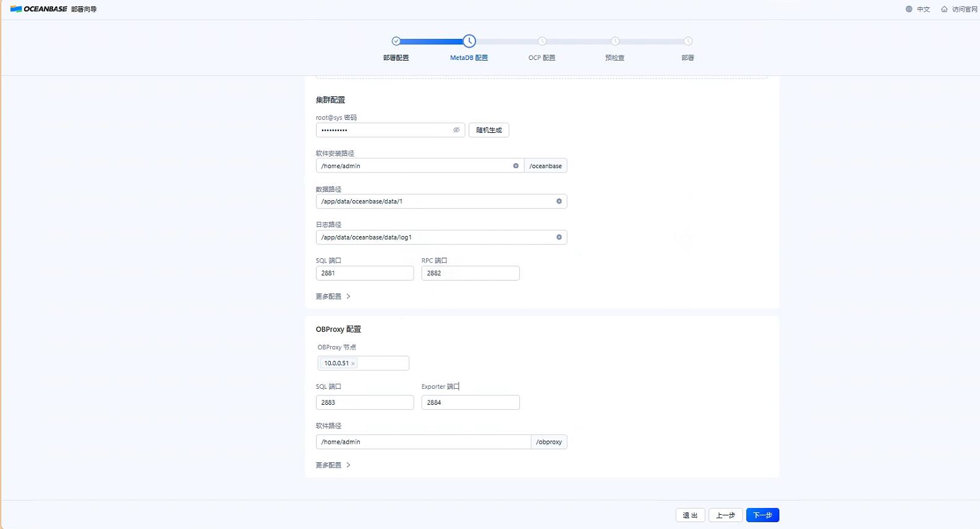This screenshot has width=980, height=529.
Task: Expand 更多配置 under OBProxy 配置
Action: click(333, 465)
